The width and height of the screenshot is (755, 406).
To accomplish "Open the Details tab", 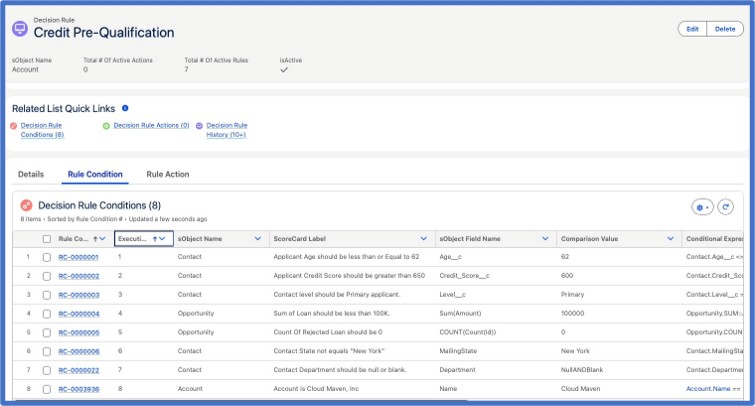I will coord(31,174).
